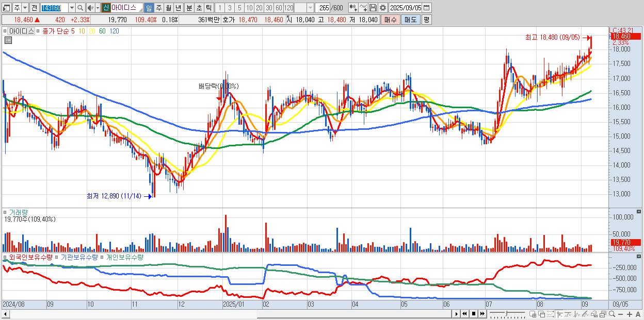644x320 pixels.
Task: Click fast-forward button in bottom bar
Action: [482, 314]
